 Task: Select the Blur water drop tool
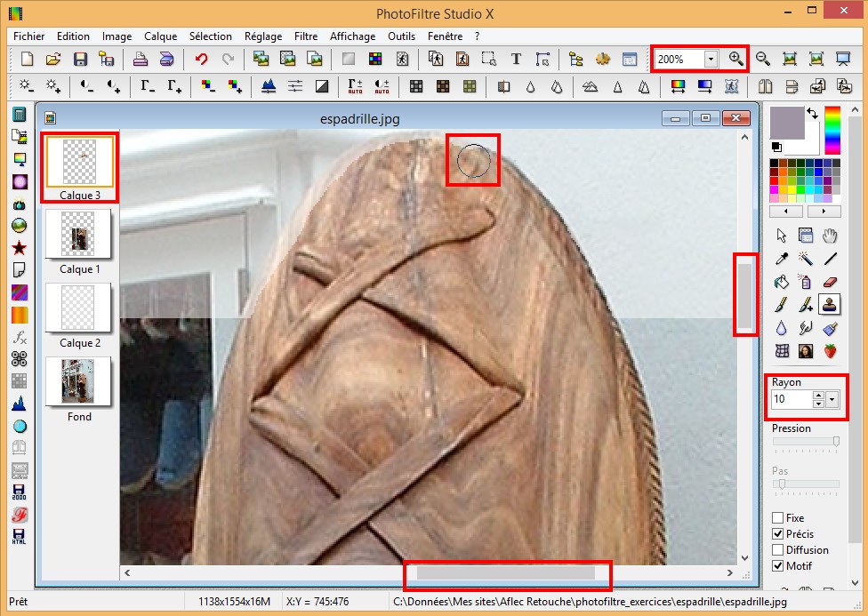coord(782,328)
